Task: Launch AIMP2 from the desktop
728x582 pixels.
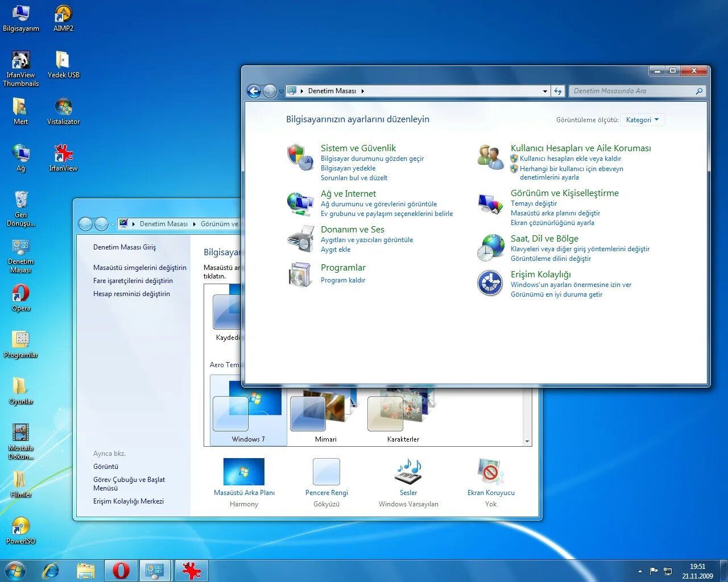Action: pyautogui.click(x=63, y=18)
